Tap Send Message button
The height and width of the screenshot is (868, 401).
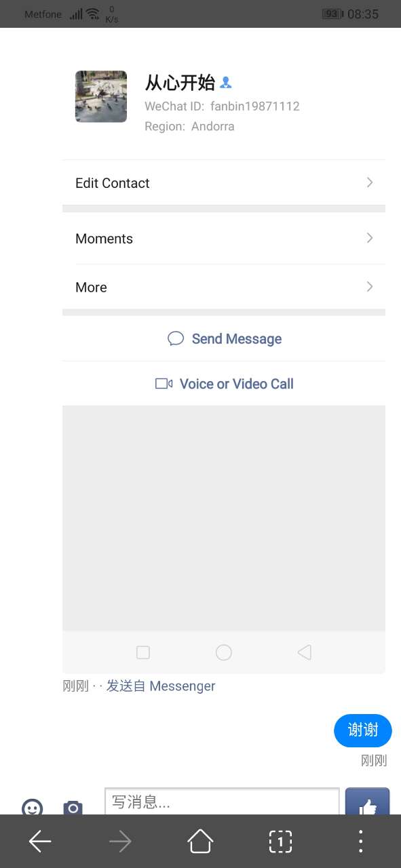pyautogui.click(x=224, y=339)
